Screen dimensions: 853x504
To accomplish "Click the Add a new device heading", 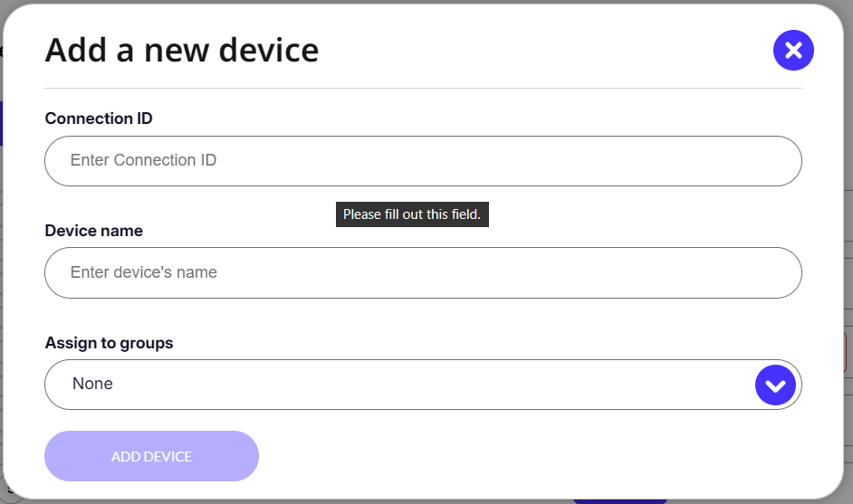I will click(182, 50).
